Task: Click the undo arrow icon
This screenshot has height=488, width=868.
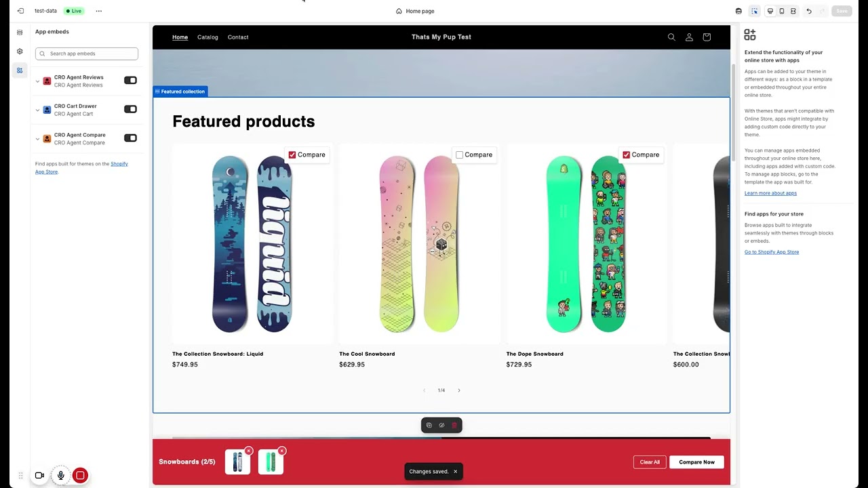Action: (x=809, y=11)
